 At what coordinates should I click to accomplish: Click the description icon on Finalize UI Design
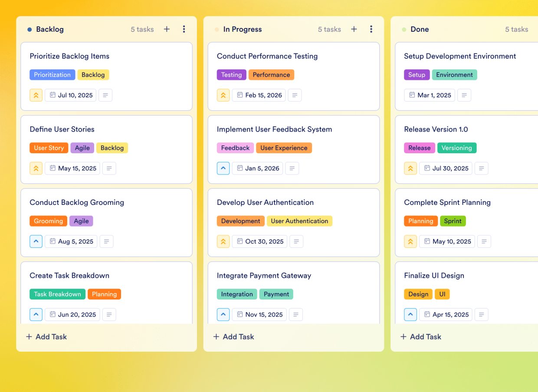click(481, 314)
